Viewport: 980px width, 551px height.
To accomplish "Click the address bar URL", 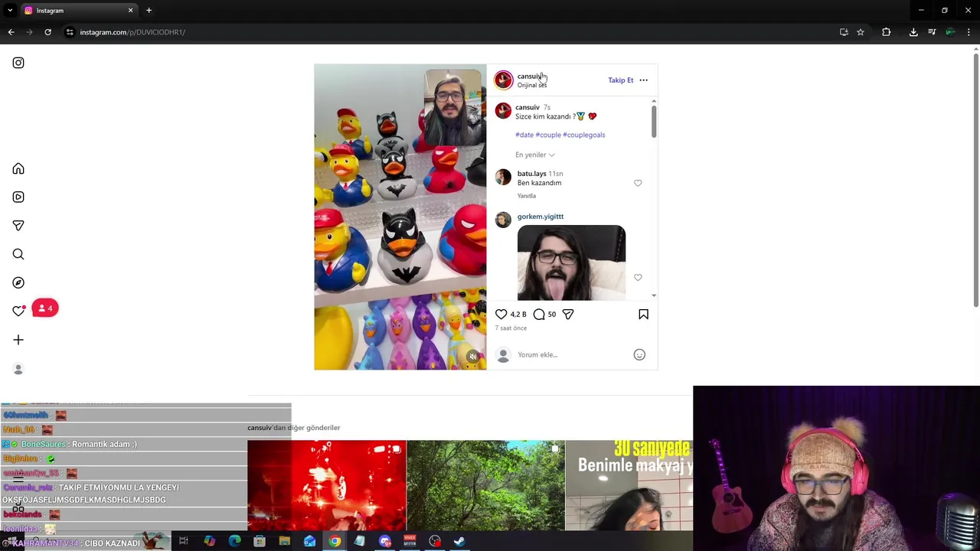I will point(132,32).
